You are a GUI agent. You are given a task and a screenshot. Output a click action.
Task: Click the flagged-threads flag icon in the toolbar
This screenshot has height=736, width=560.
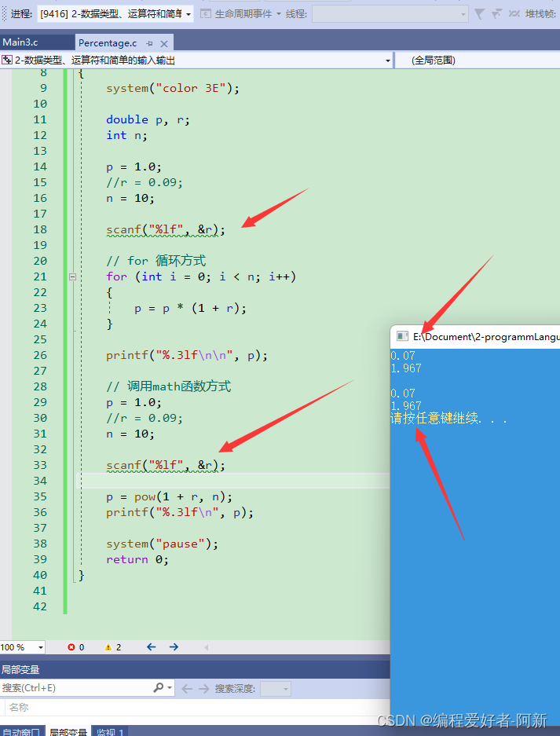click(x=496, y=14)
